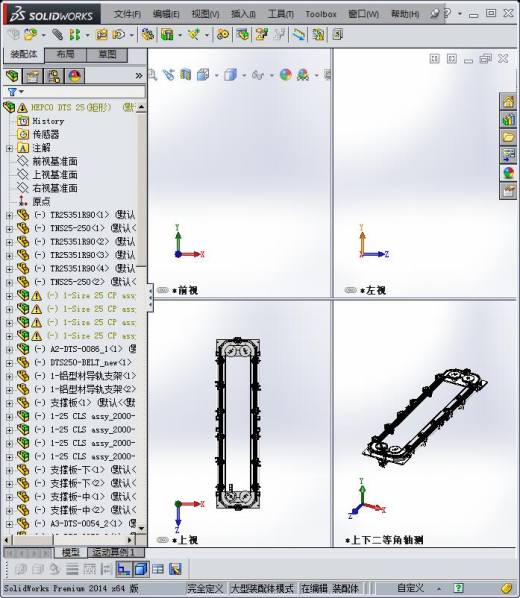The width and height of the screenshot is (520, 598).
Task: Click the Previous View icon
Action: tap(169, 75)
